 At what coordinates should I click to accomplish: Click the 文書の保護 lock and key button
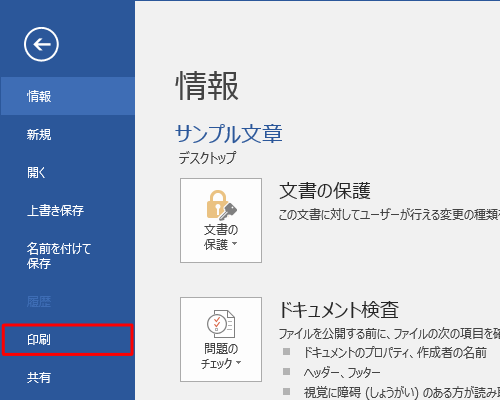pos(221,220)
